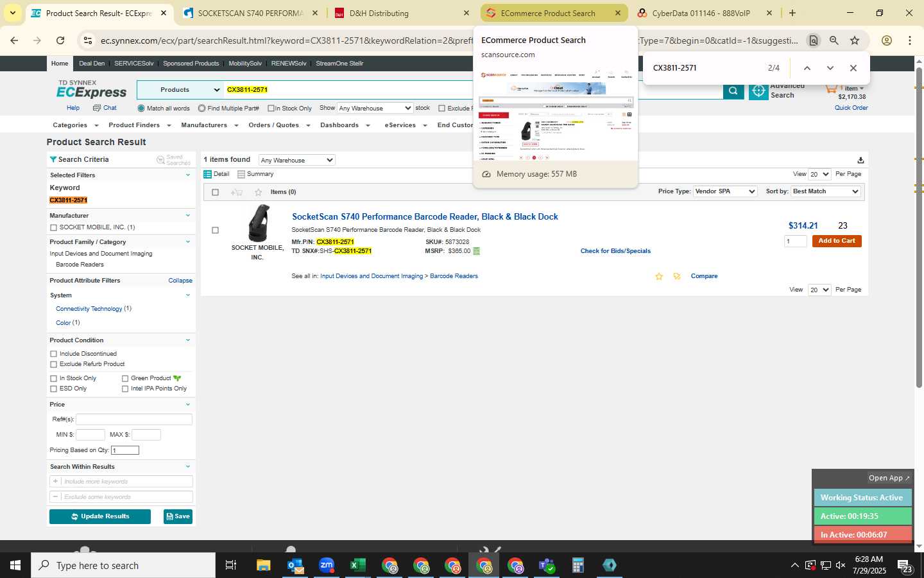
Task: Collapse the Search Within Results section
Action: (x=188, y=467)
